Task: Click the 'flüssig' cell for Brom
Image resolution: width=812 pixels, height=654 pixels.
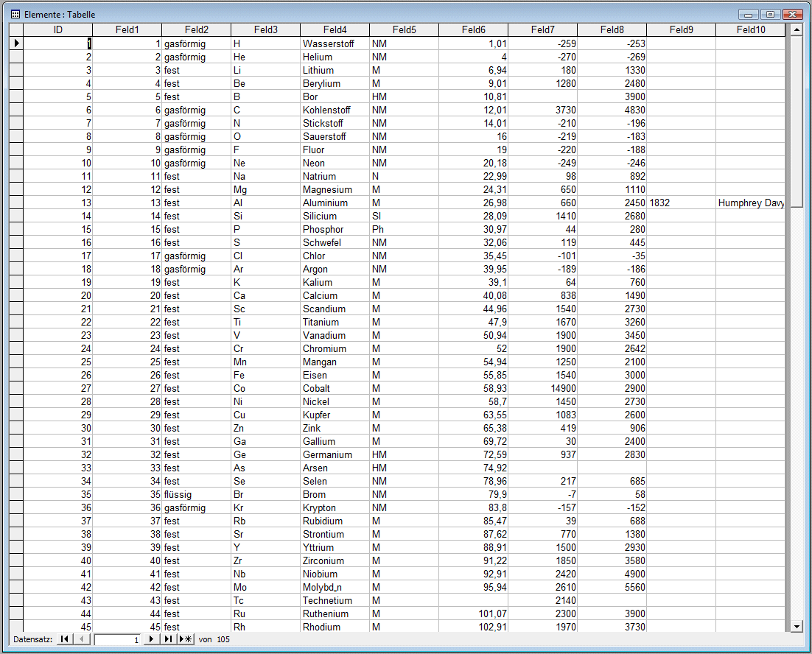Action: [197, 495]
